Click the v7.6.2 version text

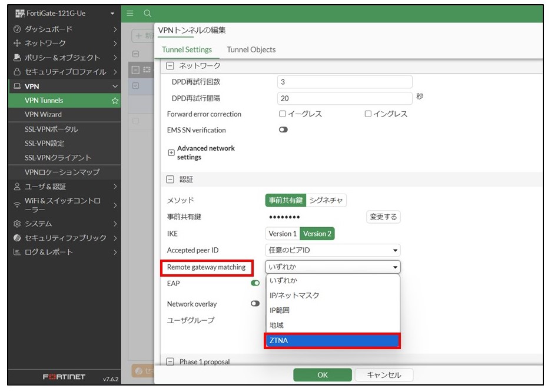[x=111, y=379]
